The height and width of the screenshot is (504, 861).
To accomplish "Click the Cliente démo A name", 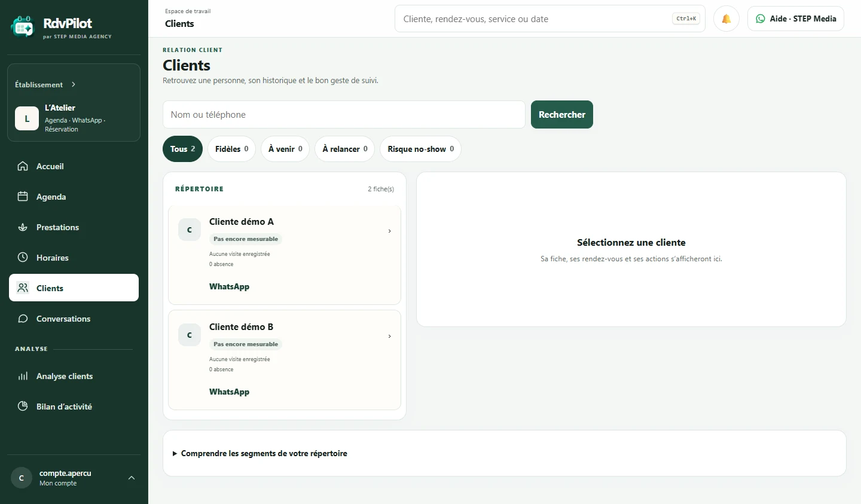I will pos(242,221).
